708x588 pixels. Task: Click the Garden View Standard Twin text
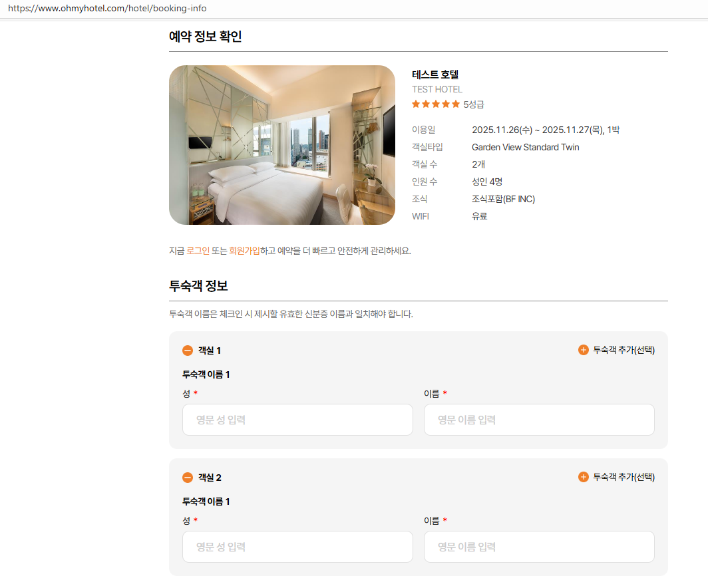coord(525,147)
